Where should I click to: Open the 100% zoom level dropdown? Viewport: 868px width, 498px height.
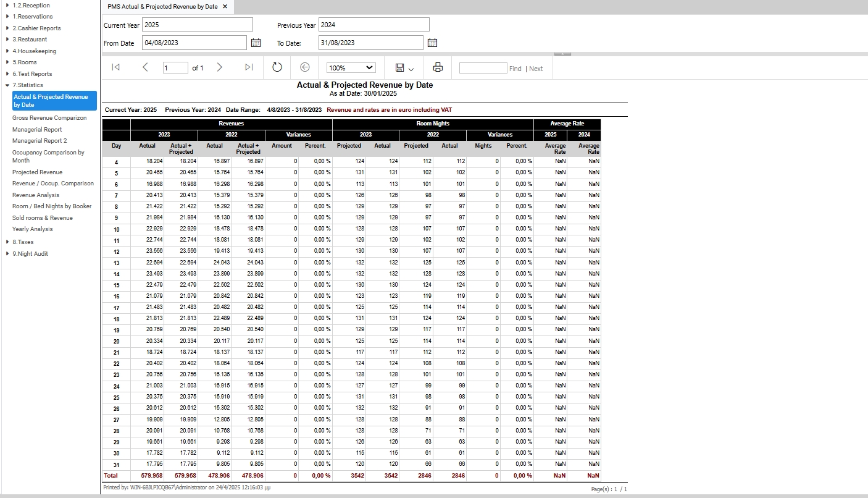(351, 68)
